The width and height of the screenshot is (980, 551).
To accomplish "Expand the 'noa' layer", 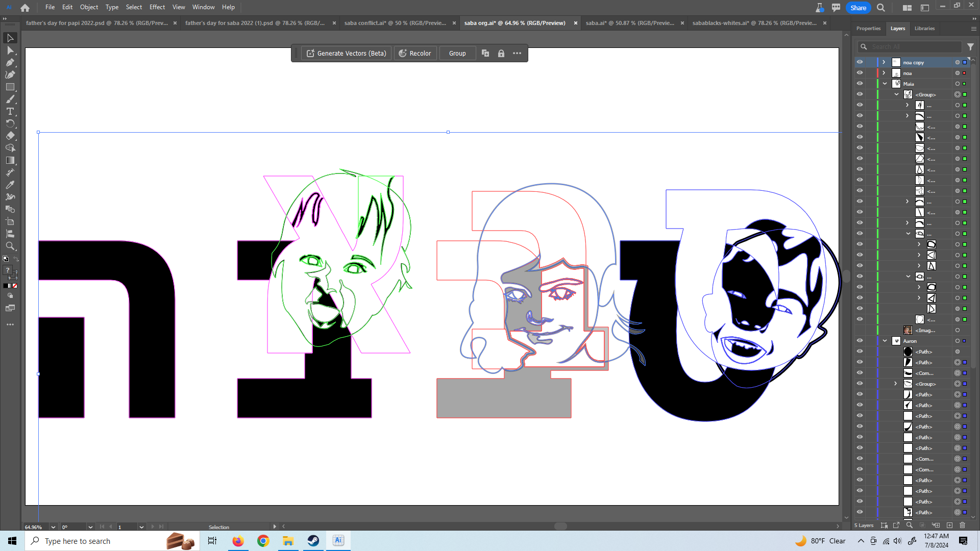I will pyautogui.click(x=884, y=73).
